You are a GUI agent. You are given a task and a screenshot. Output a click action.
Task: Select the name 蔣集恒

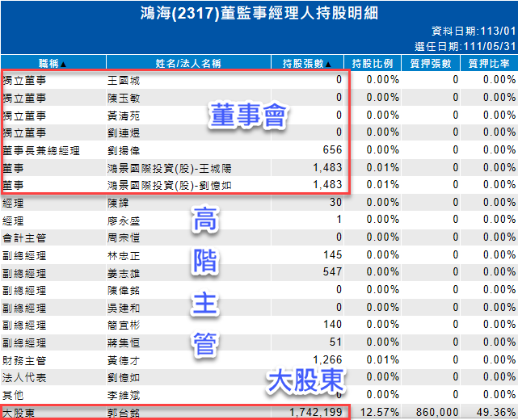coord(124,342)
